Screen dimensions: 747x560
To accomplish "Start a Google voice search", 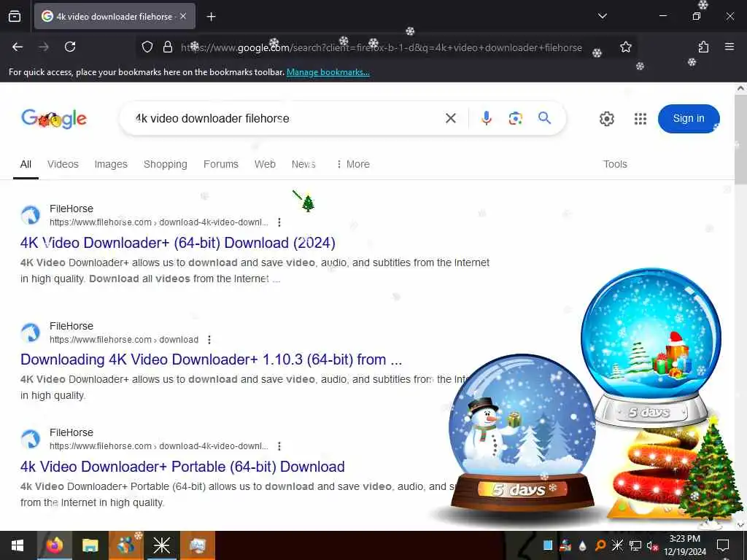I will point(486,118).
